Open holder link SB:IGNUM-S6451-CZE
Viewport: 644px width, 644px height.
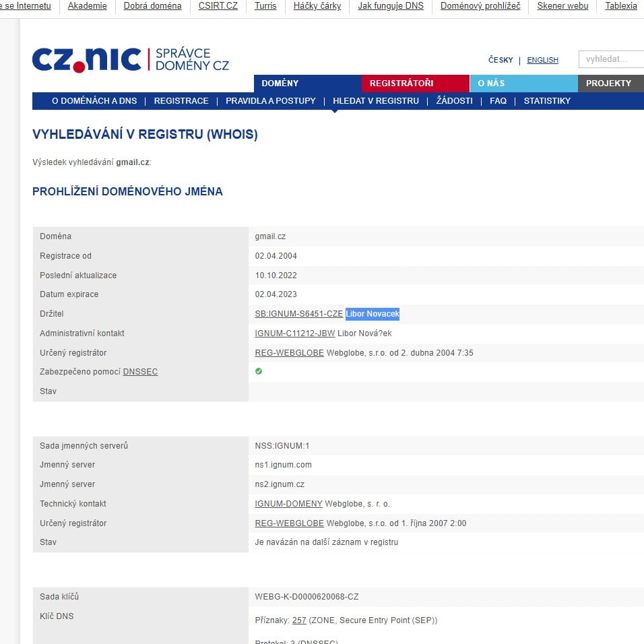pos(298,314)
